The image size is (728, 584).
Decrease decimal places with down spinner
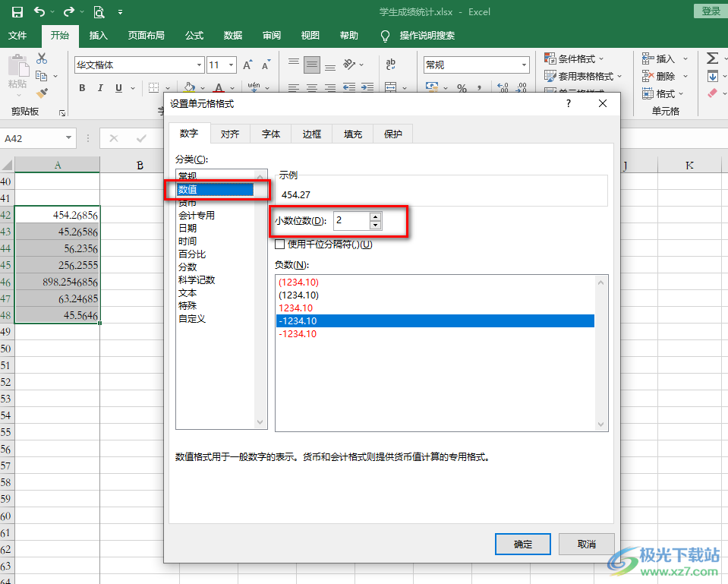375,226
